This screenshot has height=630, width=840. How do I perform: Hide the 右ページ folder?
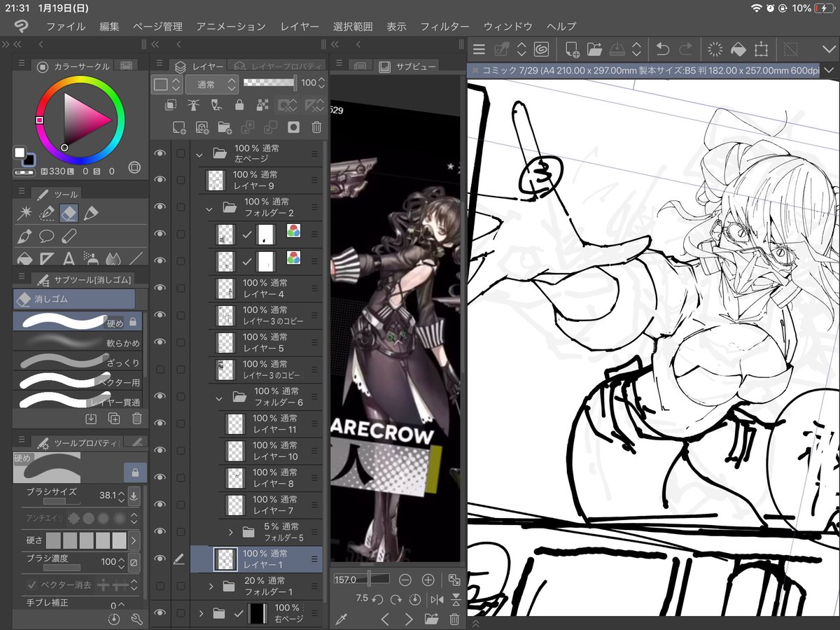click(x=160, y=613)
